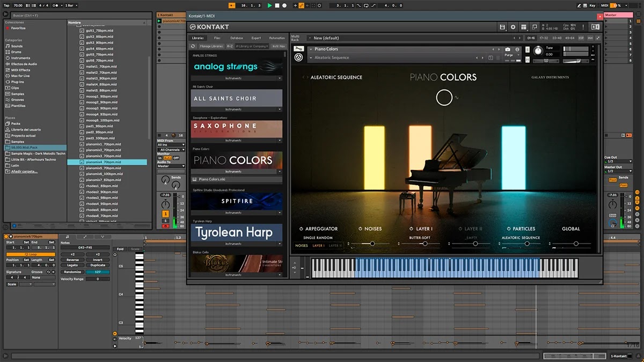Image resolution: width=644 pixels, height=362 pixels.
Task: Open the Aleatoric Sequence snapshot dropdown
Action: click(x=311, y=57)
